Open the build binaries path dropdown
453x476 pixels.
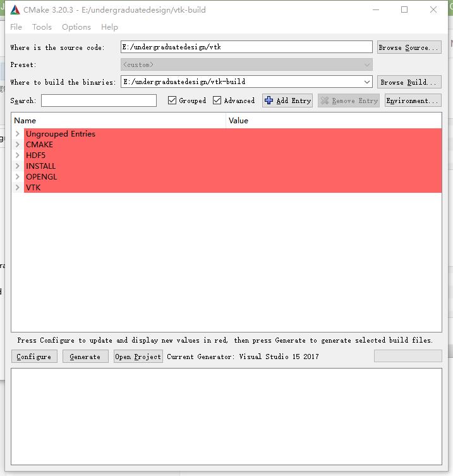367,82
